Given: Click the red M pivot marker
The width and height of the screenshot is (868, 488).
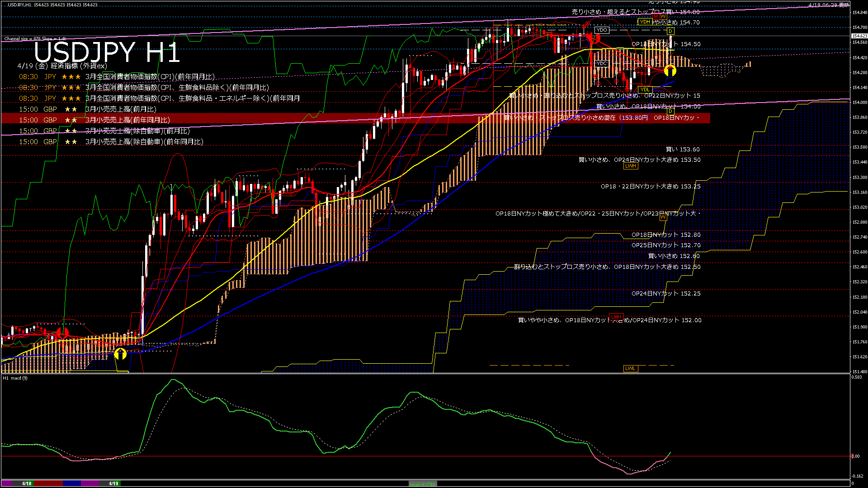Looking at the screenshot, I should (656, 16).
